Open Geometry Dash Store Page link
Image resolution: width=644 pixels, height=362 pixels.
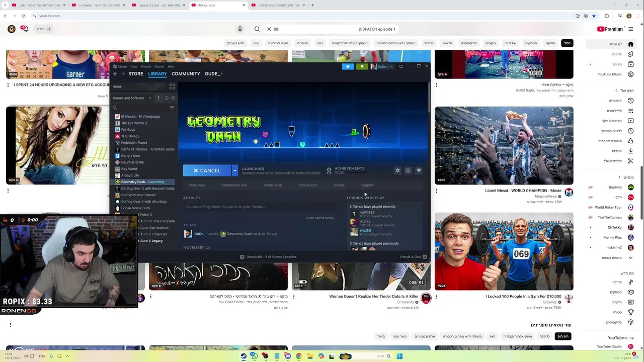click(x=197, y=185)
